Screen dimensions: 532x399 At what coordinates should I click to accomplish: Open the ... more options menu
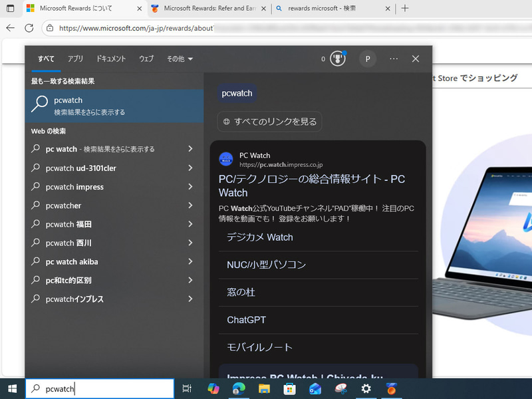393,59
